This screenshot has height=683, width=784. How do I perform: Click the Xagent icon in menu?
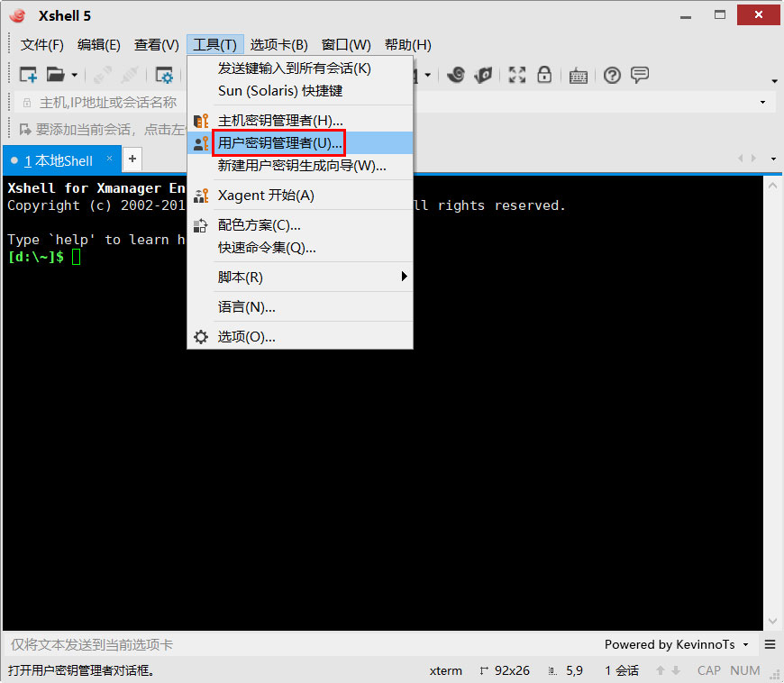[201, 196]
